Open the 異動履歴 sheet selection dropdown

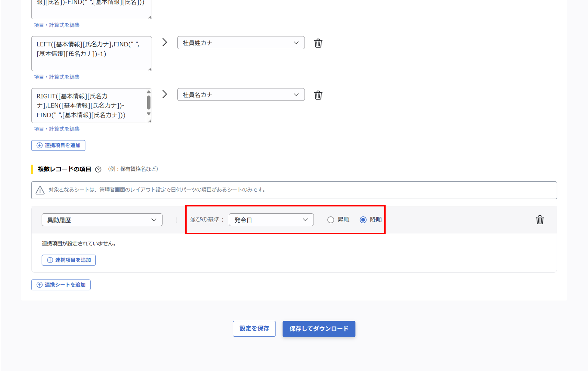102,220
